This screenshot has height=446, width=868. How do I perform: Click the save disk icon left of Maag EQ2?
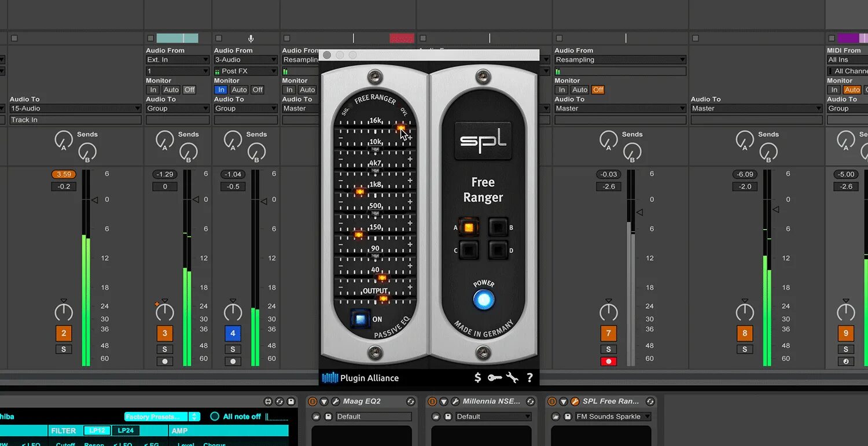coord(291,401)
